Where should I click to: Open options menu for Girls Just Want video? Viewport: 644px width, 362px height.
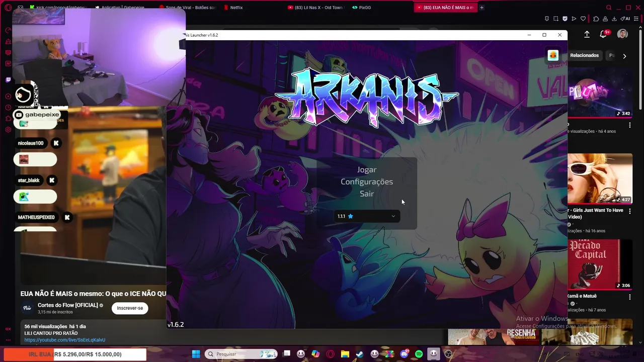(629, 211)
